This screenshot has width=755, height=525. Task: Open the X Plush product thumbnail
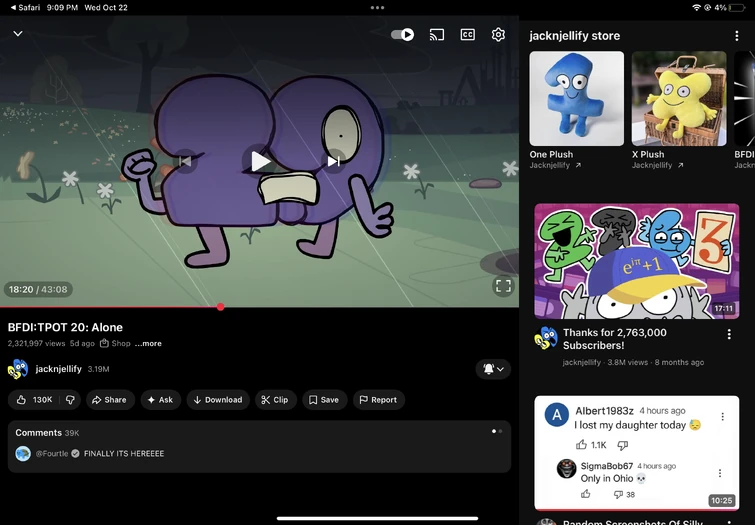(x=678, y=98)
